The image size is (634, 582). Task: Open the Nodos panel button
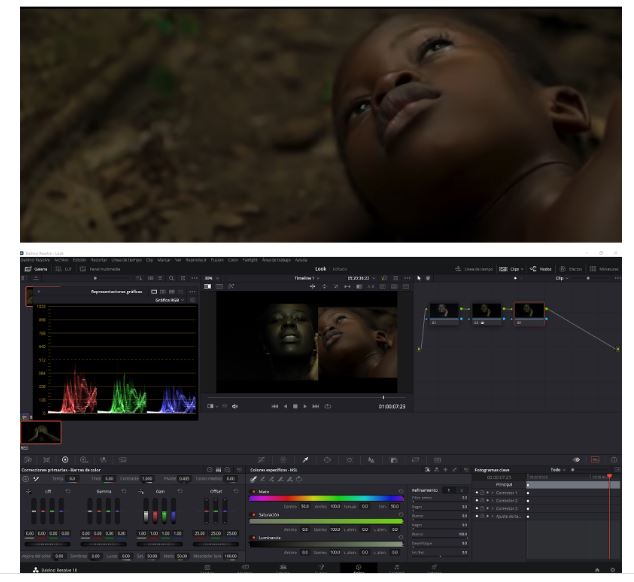click(x=545, y=269)
